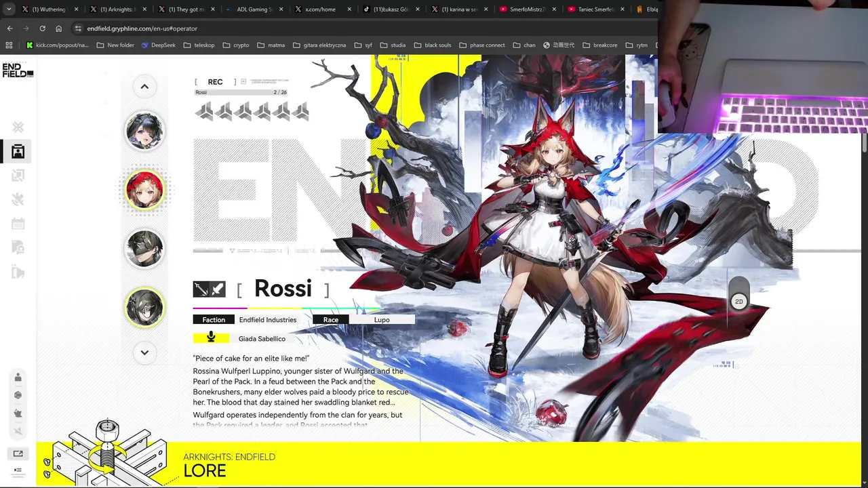Open the tab search arrow at top left
This screenshot has width=868, height=488.
9,9
